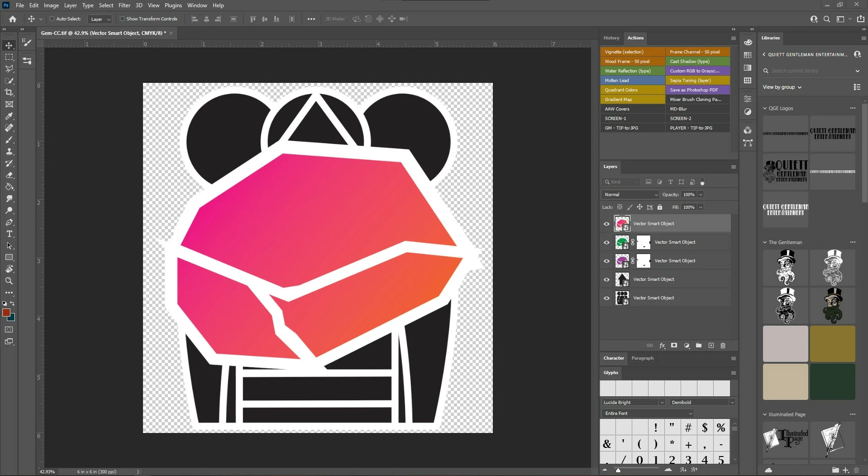Open the Entire Font glyph set dropdown
868x476 pixels.
pos(648,413)
